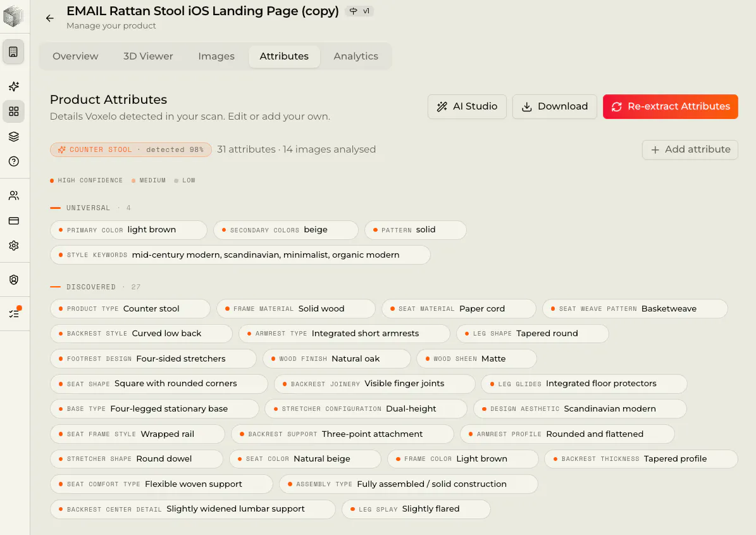Open the settings gear icon
This screenshot has width=756, height=535.
(x=13, y=246)
